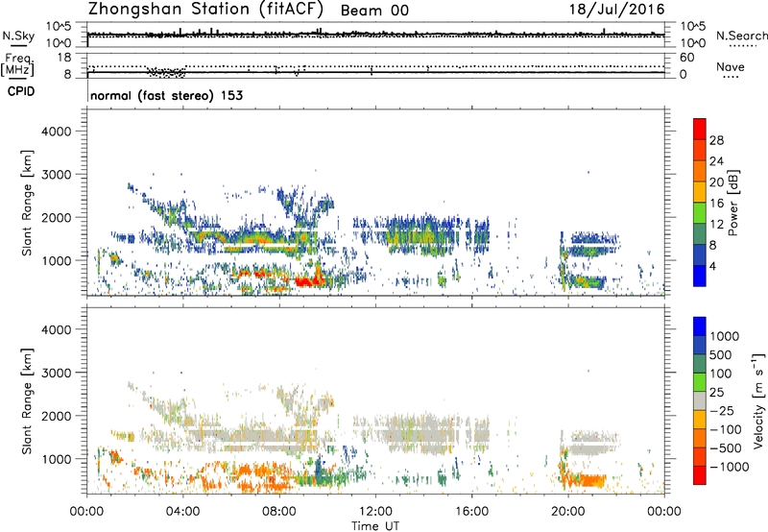768x532 pixels.
Task: Click the "Freq. [MHz]" label
Action: (17, 65)
